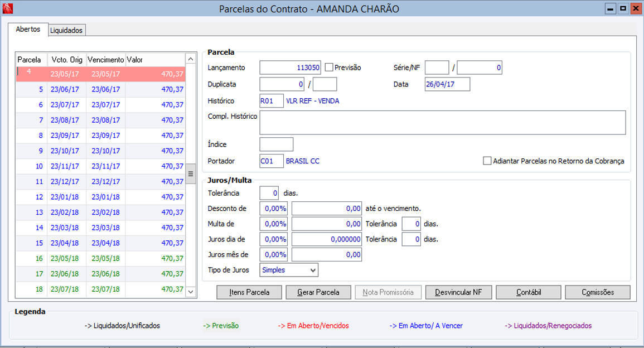
Task: Click the parcel list scroll down arrow
Action: click(x=191, y=292)
